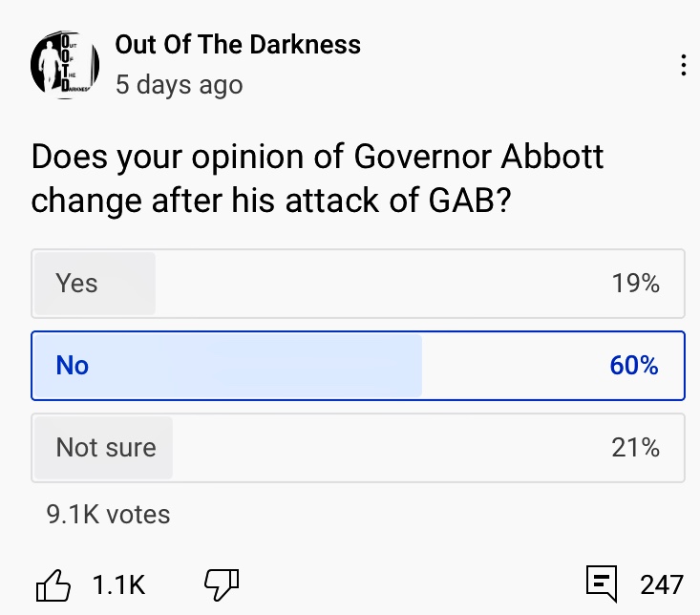This screenshot has width=700, height=615.
Task: Click the 21% result for Not sure
Action: (x=636, y=447)
